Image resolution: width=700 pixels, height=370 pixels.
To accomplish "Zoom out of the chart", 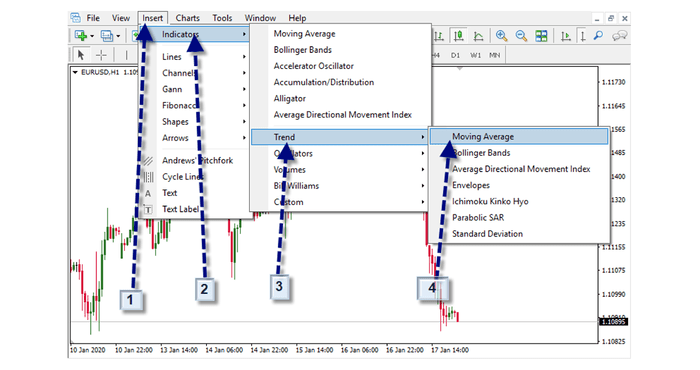I will [521, 36].
